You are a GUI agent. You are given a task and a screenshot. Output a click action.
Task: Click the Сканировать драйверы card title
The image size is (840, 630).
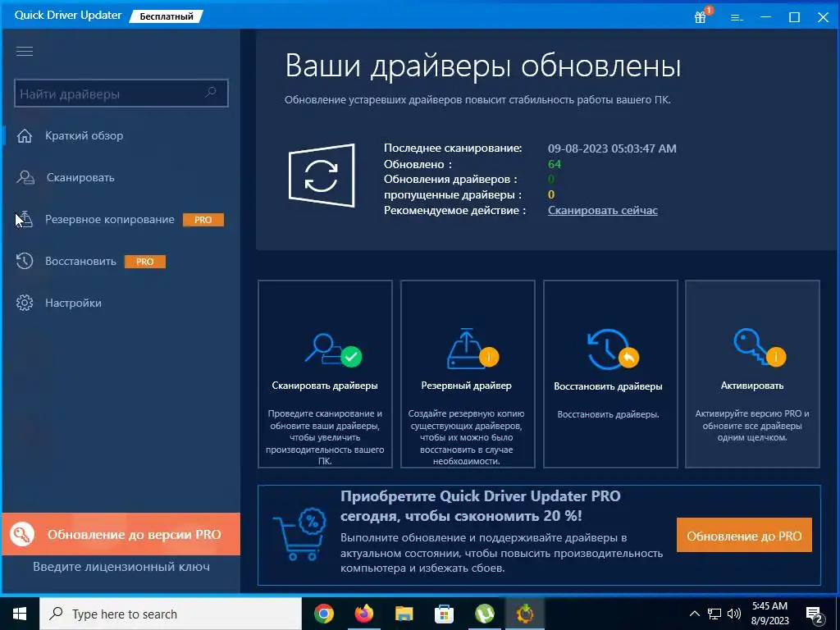[x=325, y=386]
